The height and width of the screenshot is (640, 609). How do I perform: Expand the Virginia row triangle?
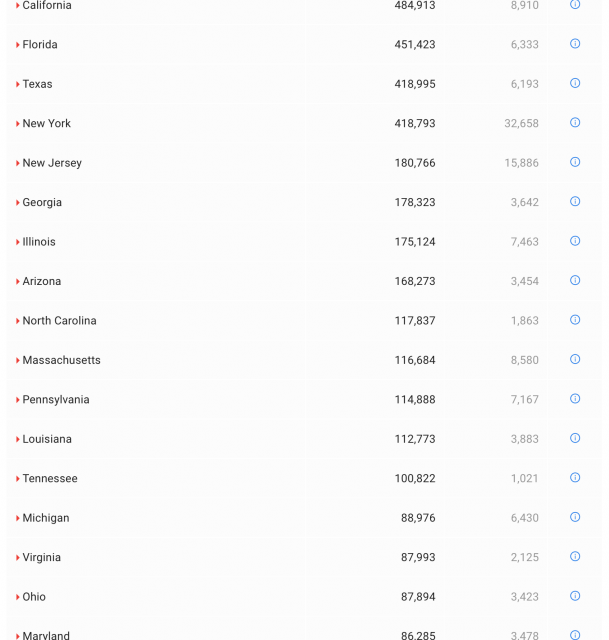[18, 558]
